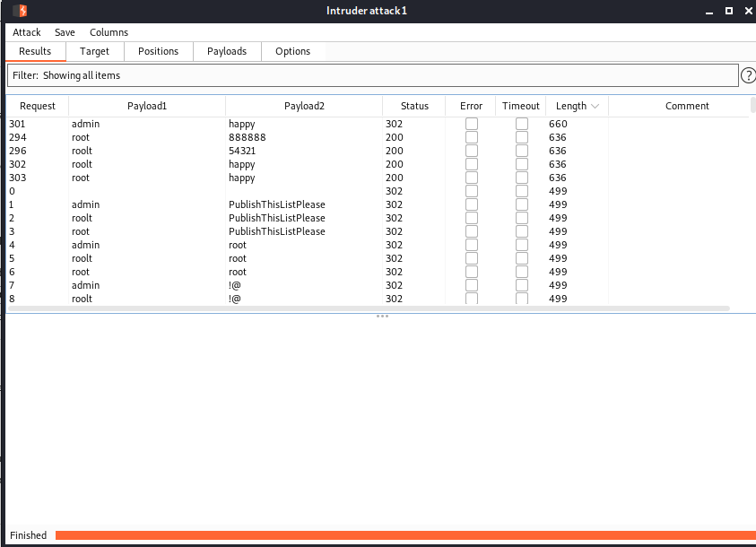Select request number 6 cell

pyautogui.click(x=12, y=272)
